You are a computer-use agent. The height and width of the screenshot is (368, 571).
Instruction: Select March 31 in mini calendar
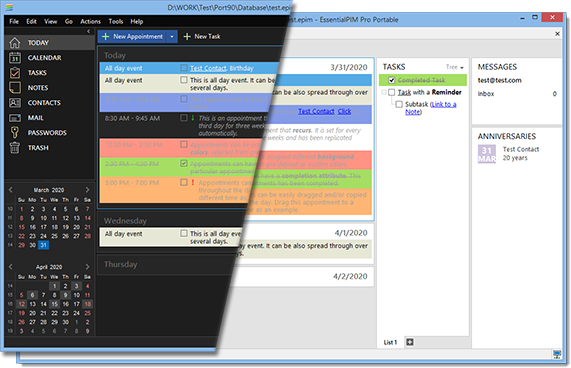pos(43,245)
